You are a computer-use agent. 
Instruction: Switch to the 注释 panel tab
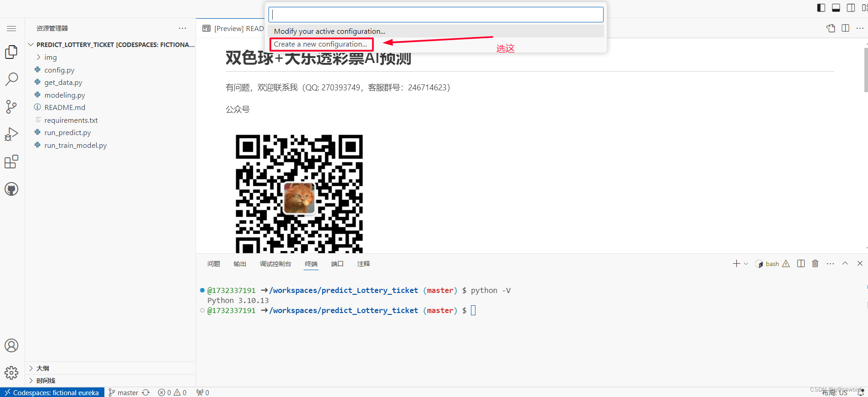(x=363, y=264)
